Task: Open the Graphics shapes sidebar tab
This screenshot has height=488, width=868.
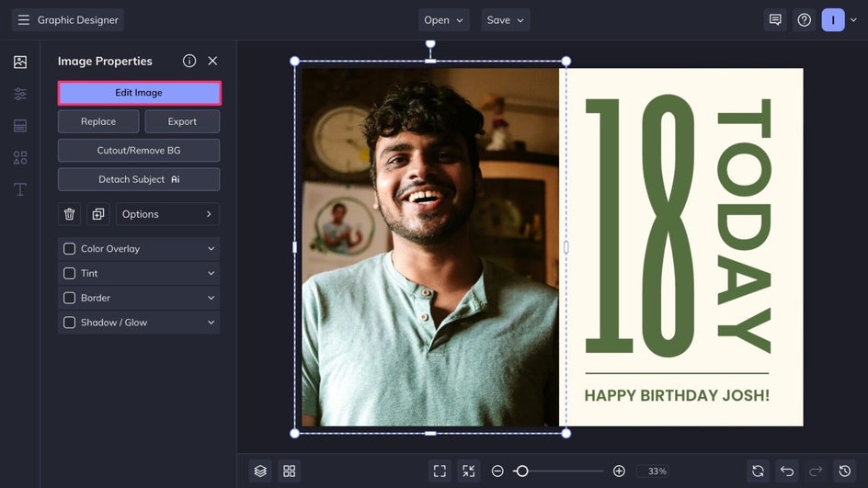Action: pos(20,158)
